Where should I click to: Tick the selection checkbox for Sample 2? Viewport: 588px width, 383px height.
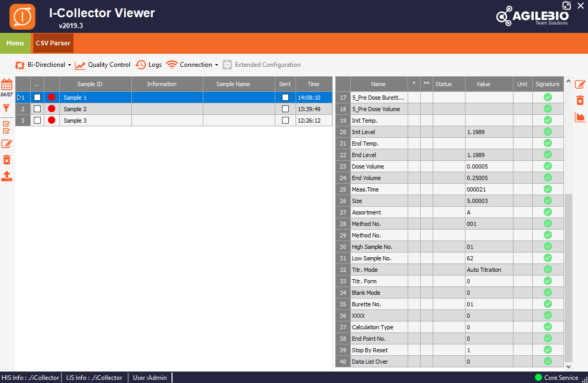click(37, 109)
